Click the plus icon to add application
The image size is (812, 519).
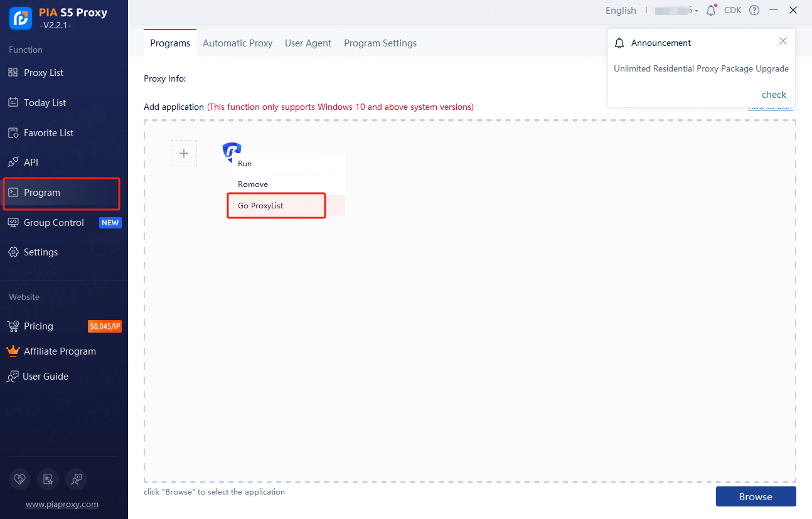click(184, 153)
